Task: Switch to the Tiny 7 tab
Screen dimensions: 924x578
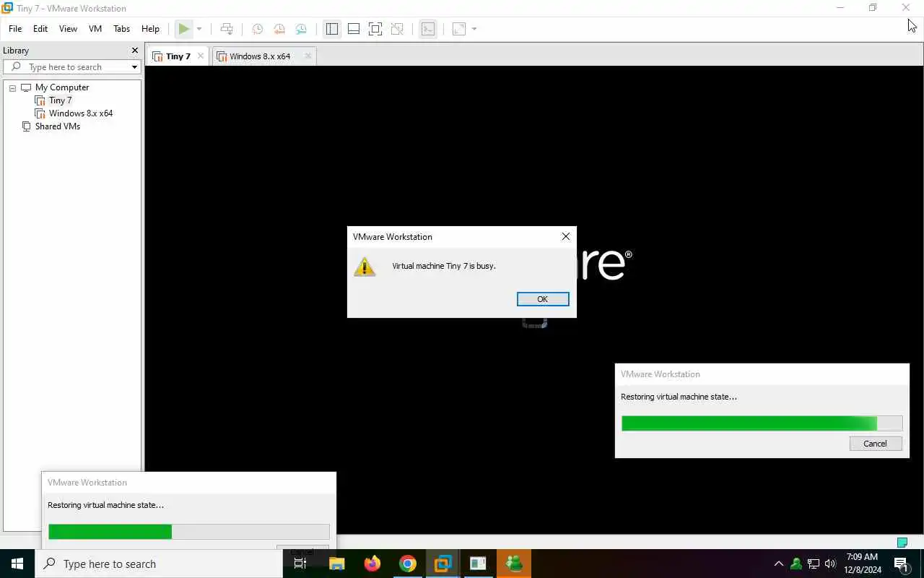Action: tap(178, 56)
